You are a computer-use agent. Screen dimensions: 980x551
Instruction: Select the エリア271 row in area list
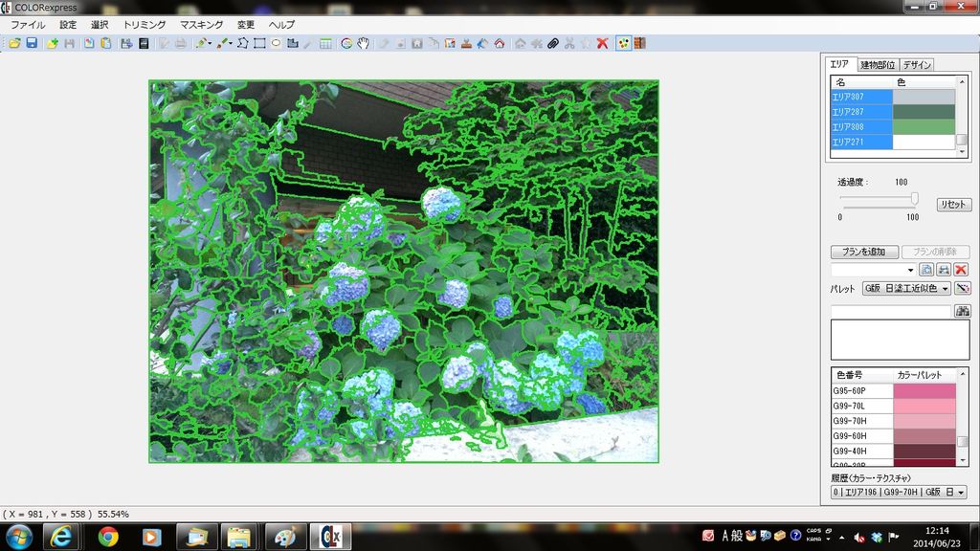893,142
